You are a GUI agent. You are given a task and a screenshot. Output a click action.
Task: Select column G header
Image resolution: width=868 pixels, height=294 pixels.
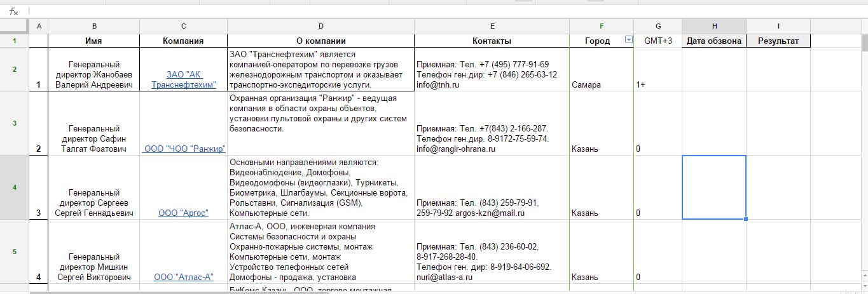tap(658, 26)
